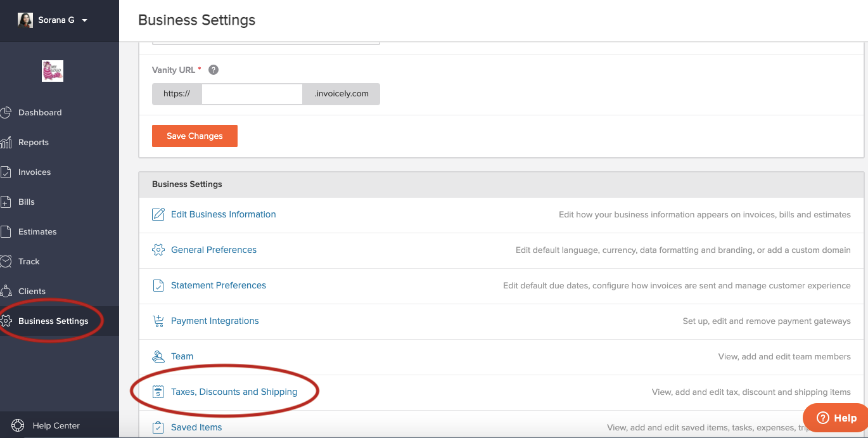Click the Clients people icon in sidebar
The image size is (868, 438).
click(x=6, y=292)
